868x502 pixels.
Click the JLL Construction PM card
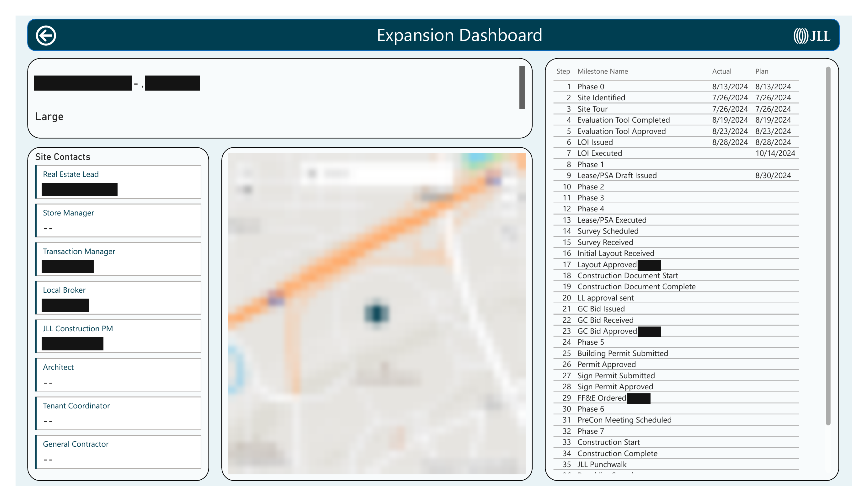point(118,336)
